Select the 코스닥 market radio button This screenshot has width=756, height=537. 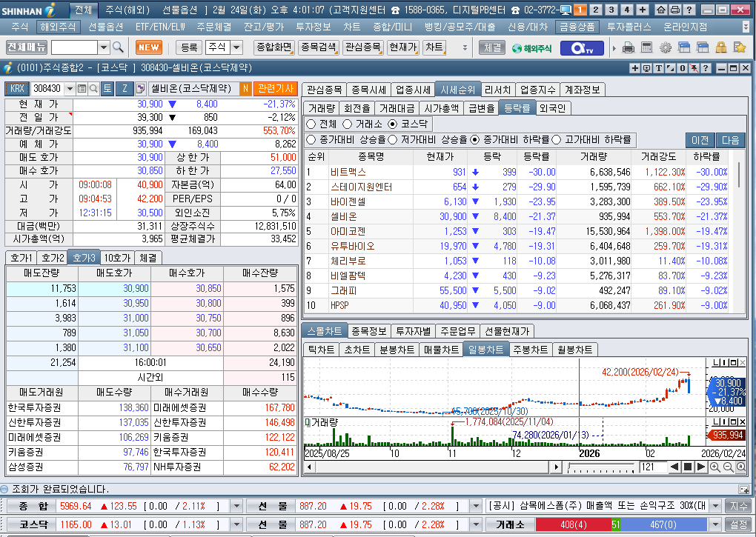tap(393, 124)
